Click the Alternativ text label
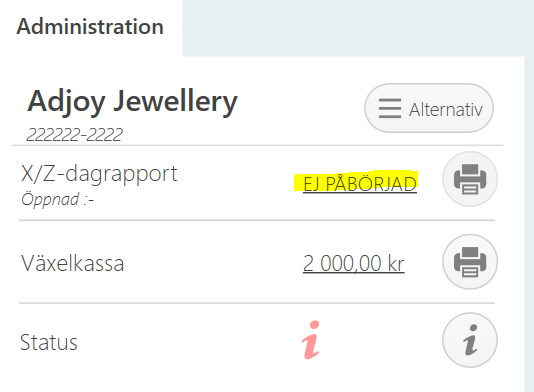The image size is (534, 392). coord(446,110)
